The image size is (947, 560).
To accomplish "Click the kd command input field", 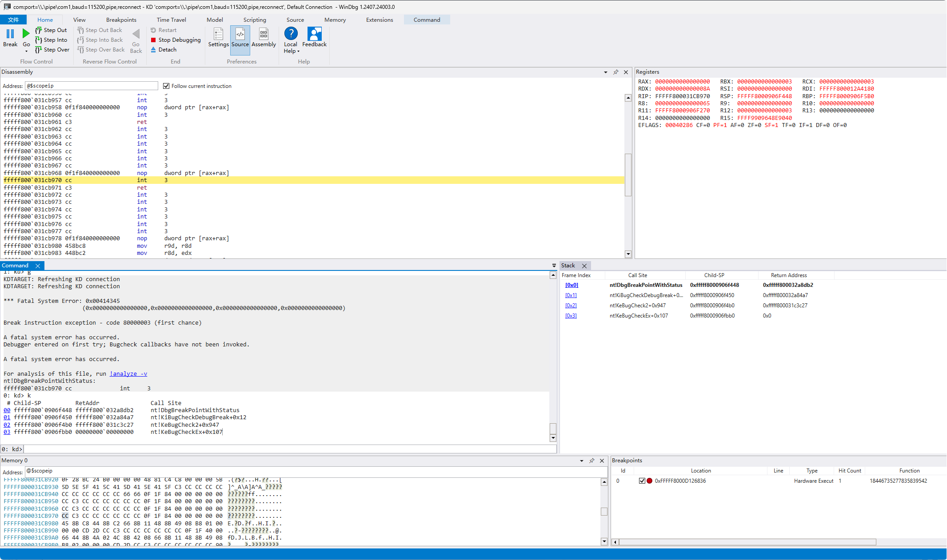I will [x=290, y=449].
